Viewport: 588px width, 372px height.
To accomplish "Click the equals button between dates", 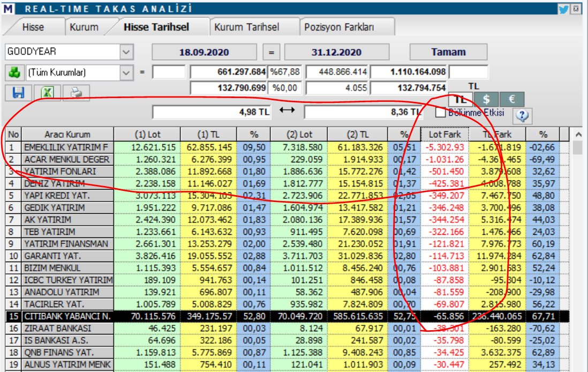I will pos(271,52).
